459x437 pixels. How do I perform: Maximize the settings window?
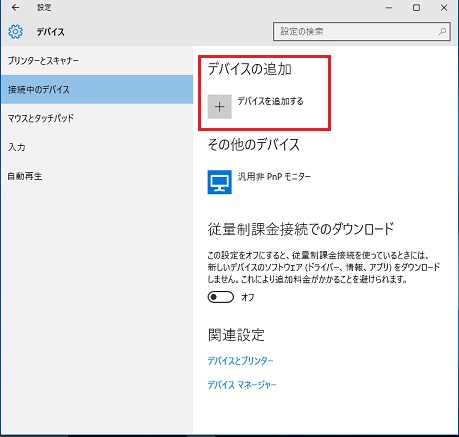[416, 8]
